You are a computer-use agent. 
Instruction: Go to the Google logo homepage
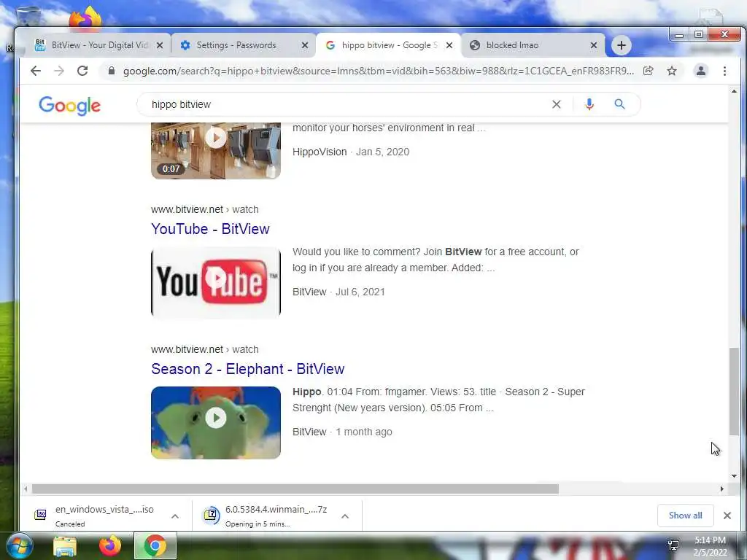coord(69,105)
